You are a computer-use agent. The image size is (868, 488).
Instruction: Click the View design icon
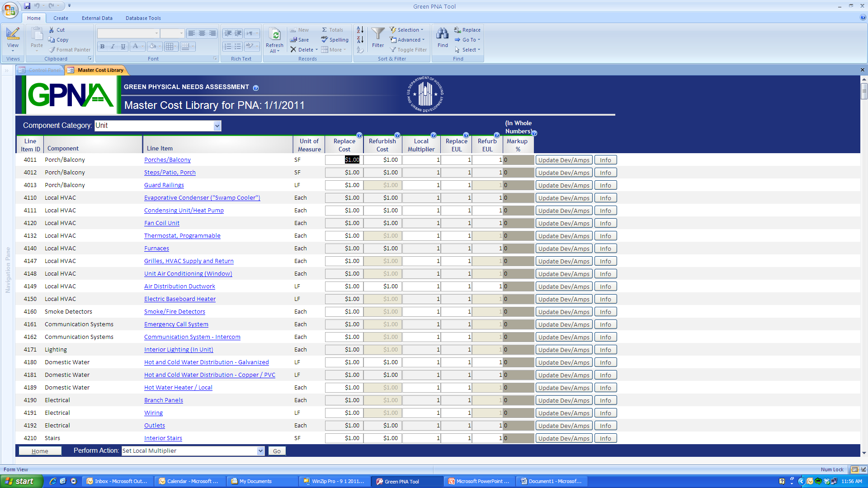click(13, 34)
